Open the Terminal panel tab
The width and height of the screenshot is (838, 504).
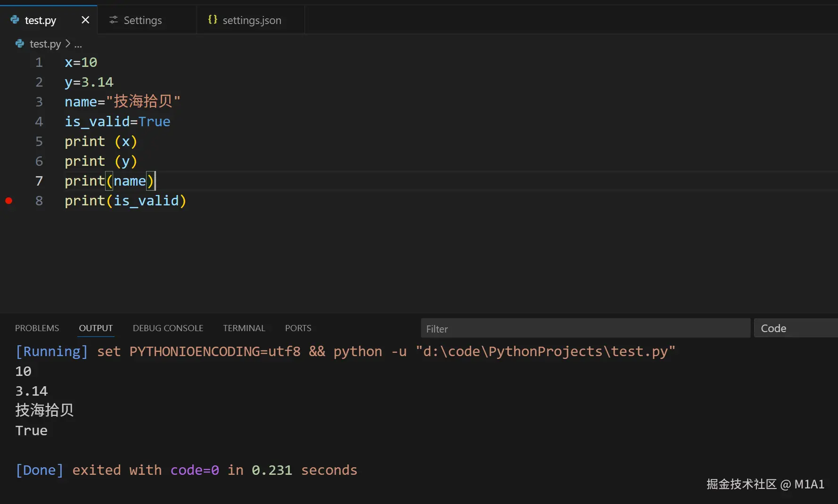tap(244, 328)
